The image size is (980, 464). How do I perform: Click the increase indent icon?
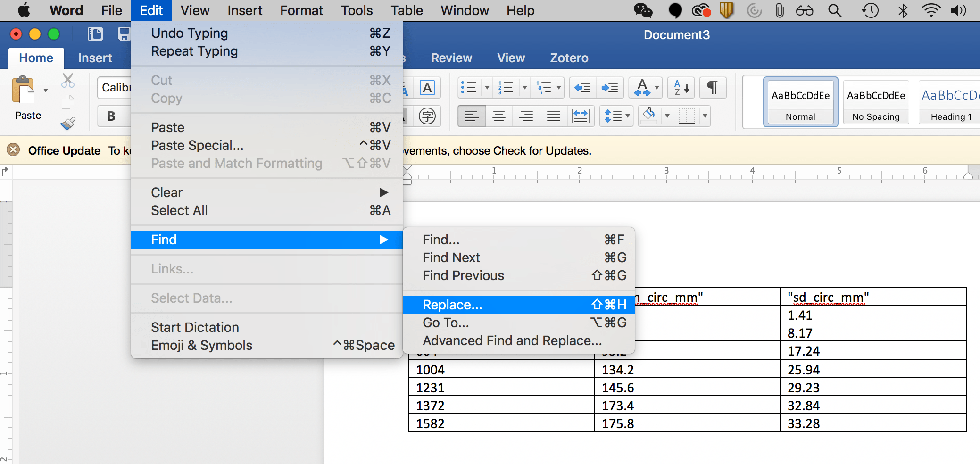(x=610, y=88)
